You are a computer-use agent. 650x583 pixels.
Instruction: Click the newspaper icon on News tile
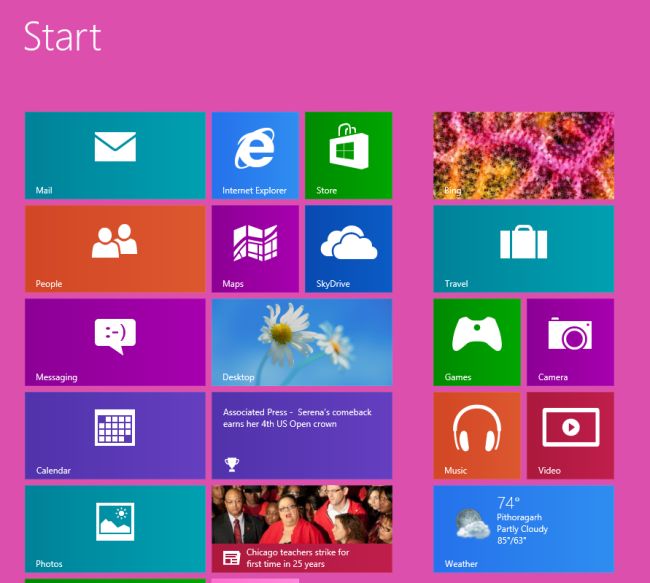tap(231, 558)
